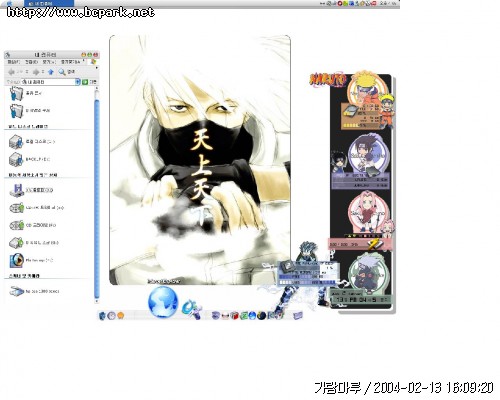Select the scanner device icon at list bottom
500x400 pixels.
tap(16, 291)
